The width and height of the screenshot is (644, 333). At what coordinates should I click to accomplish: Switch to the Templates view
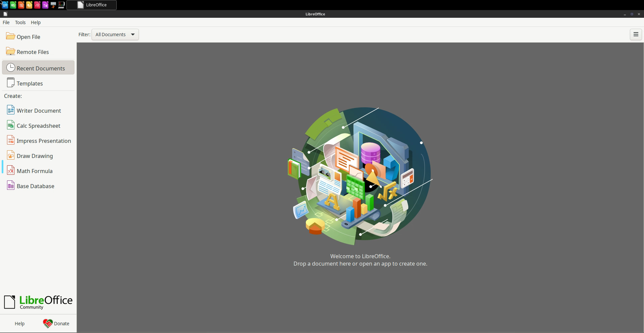coord(30,84)
